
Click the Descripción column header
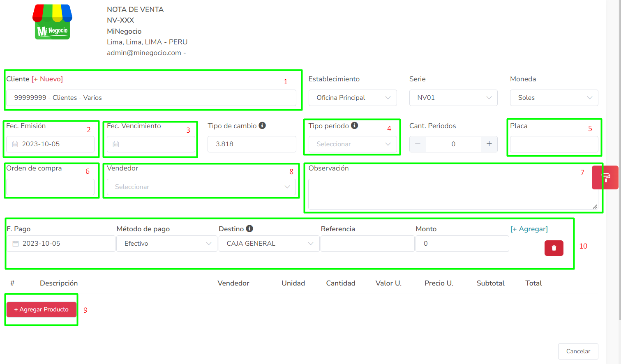59,283
